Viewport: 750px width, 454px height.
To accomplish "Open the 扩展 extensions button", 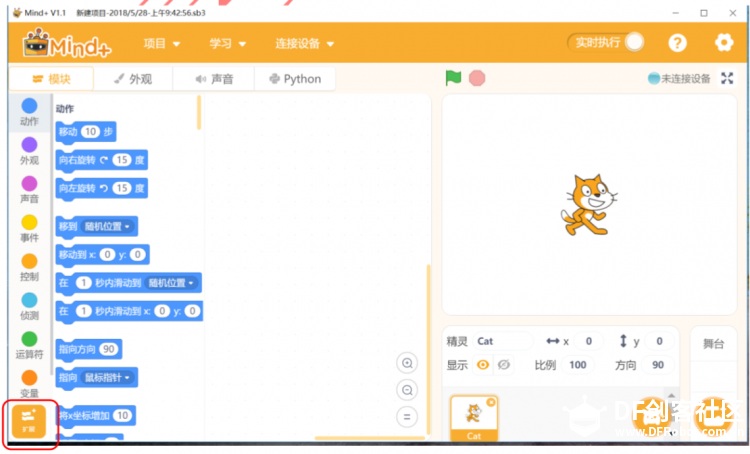I will [29, 421].
